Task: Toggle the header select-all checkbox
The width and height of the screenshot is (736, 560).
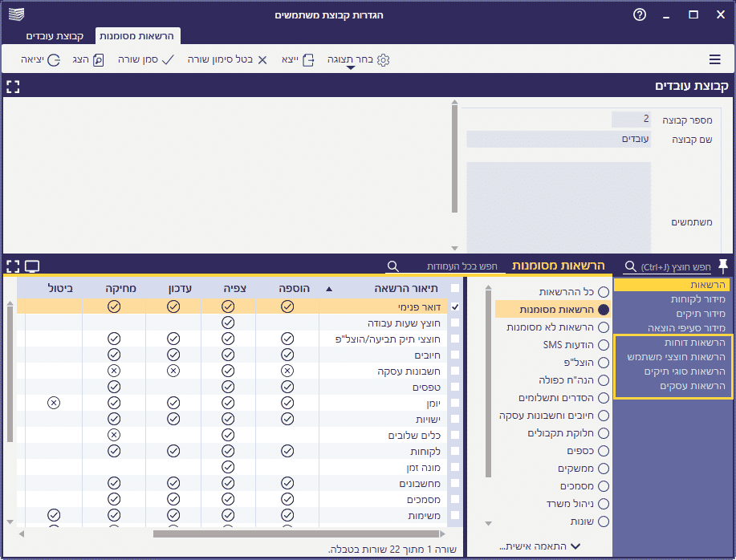Action: coord(454,288)
